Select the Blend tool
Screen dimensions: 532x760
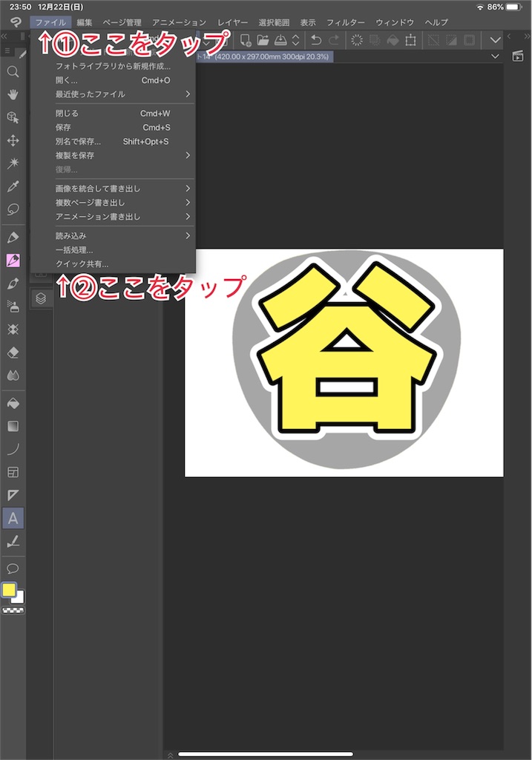[x=13, y=376]
